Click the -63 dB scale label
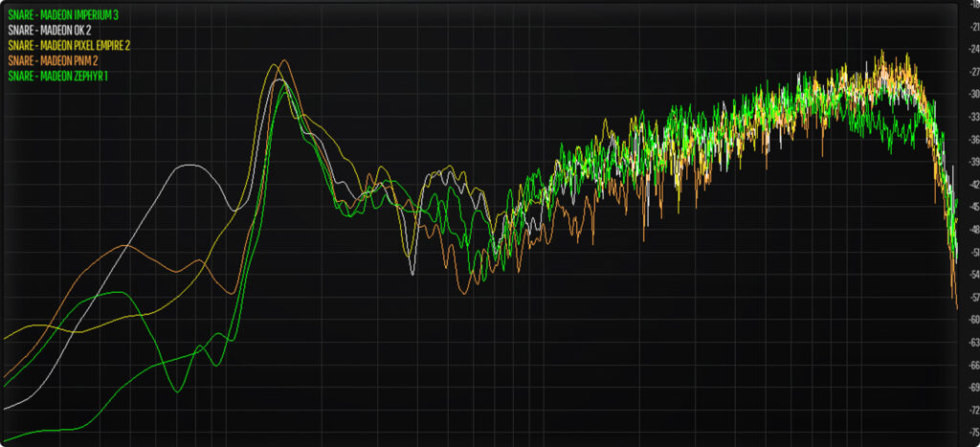The width and height of the screenshot is (980, 447). tap(970, 343)
